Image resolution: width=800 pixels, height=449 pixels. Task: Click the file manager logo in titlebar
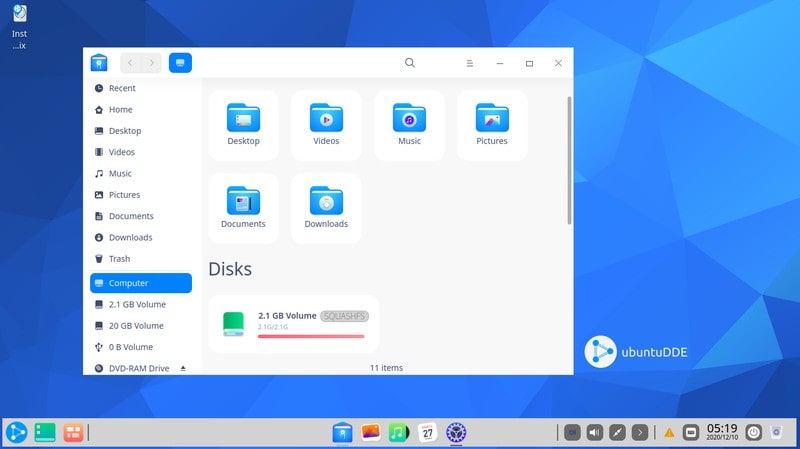[x=99, y=63]
